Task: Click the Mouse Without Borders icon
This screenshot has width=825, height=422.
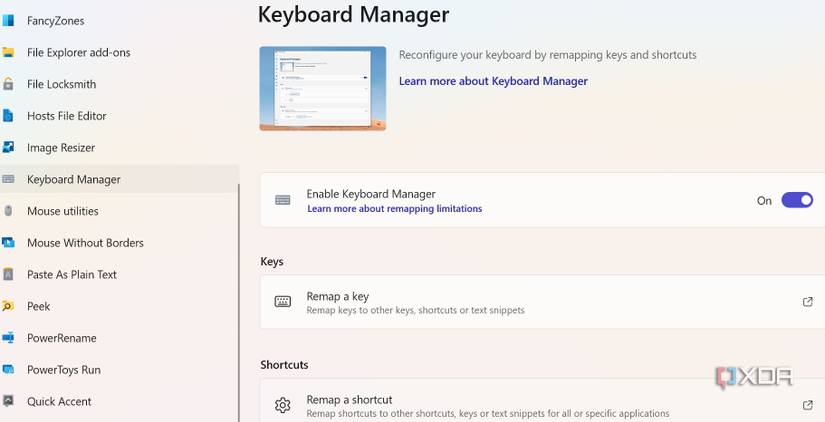Action: [8, 242]
